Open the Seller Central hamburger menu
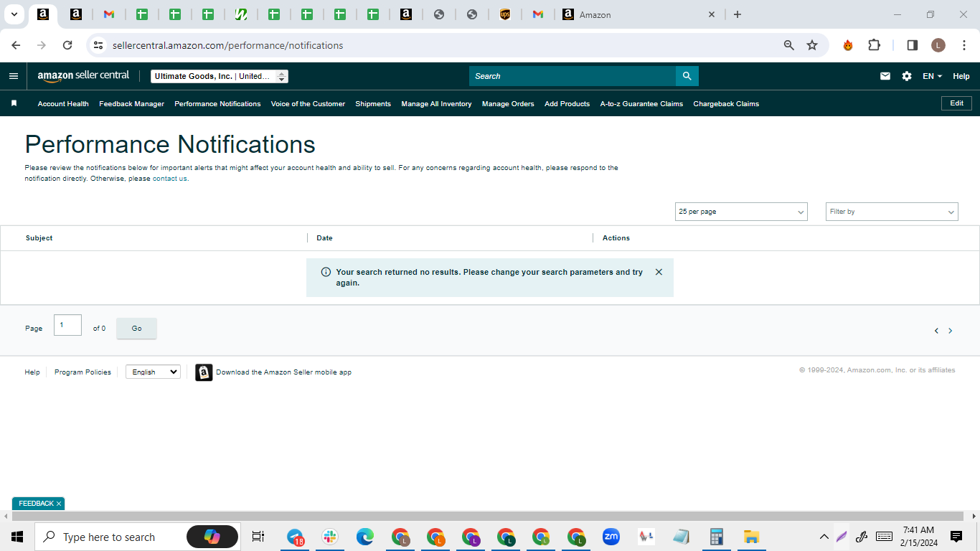This screenshot has width=980, height=551. [x=14, y=76]
